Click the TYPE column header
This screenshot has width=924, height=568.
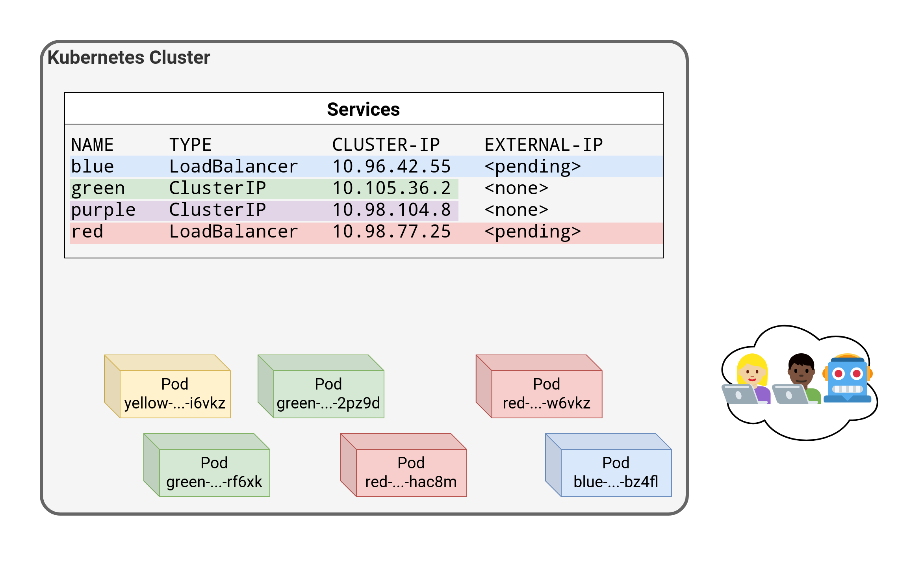(x=190, y=145)
